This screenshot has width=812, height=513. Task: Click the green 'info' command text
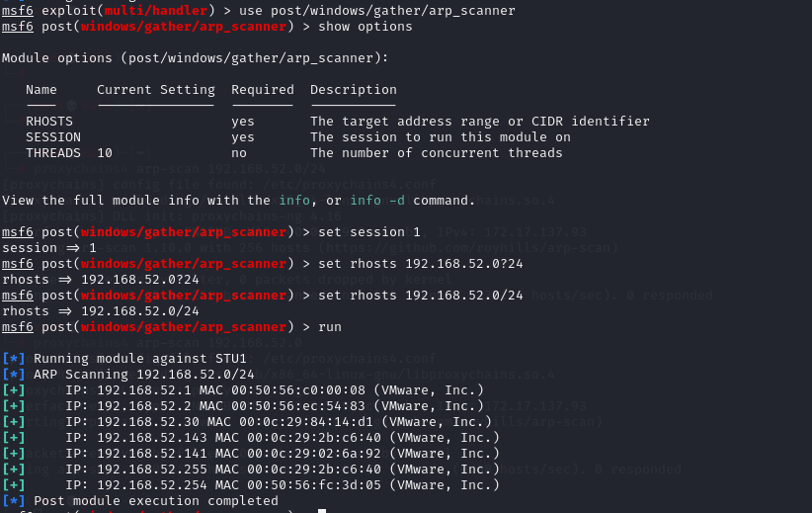click(x=294, y=201)
